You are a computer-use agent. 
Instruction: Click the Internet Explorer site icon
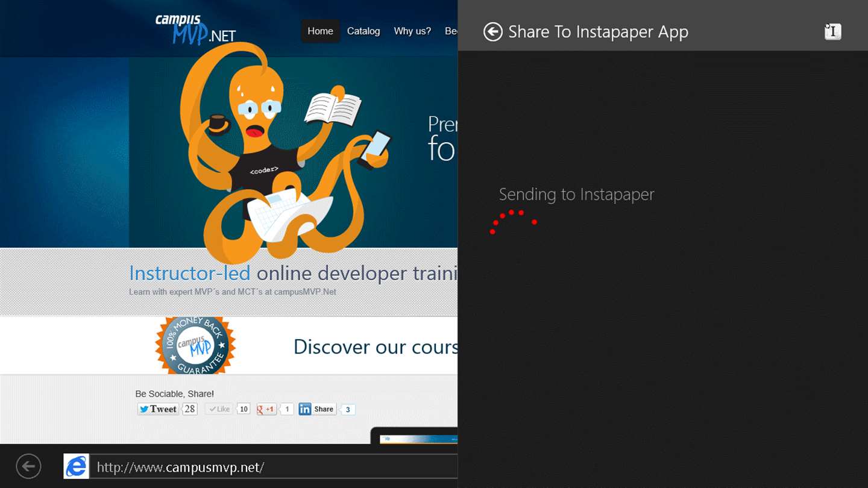(x=77, y=466)
